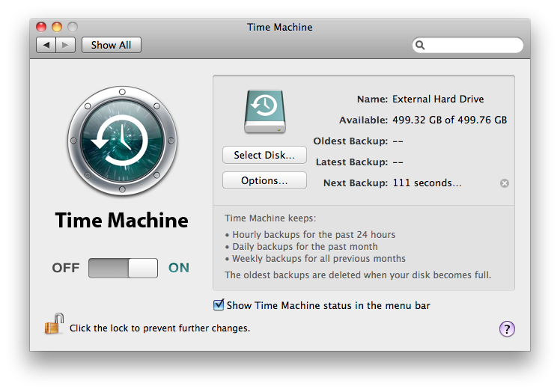Open Time Machine help with question mark
The height and width of the screenshot is (392, 560).
(x=507, y=328)
